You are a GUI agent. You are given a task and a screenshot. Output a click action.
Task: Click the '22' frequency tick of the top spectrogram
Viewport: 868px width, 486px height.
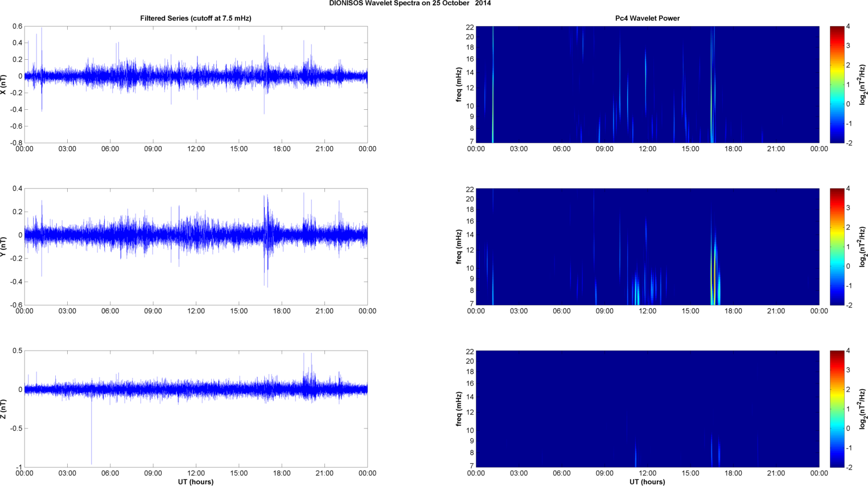click(x=470, y=27)
